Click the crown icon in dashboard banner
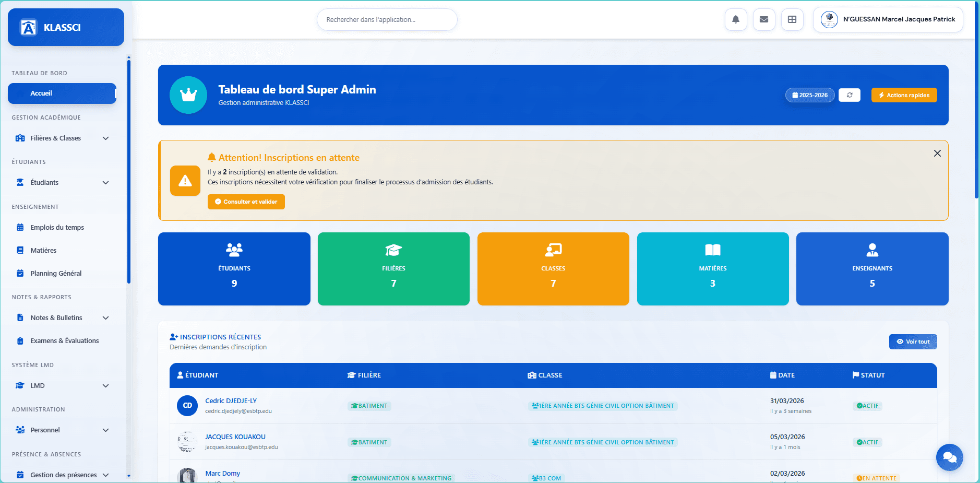The image size is (980, 483). pos(188,95)
